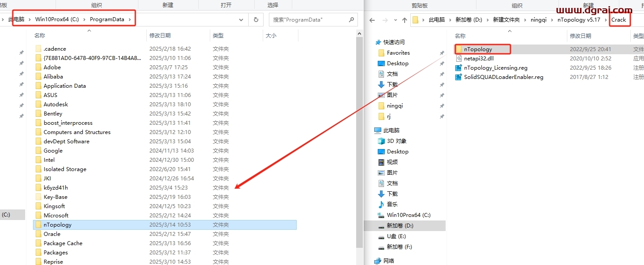Unpin 图片 from Quick Access

click(442, 95)
